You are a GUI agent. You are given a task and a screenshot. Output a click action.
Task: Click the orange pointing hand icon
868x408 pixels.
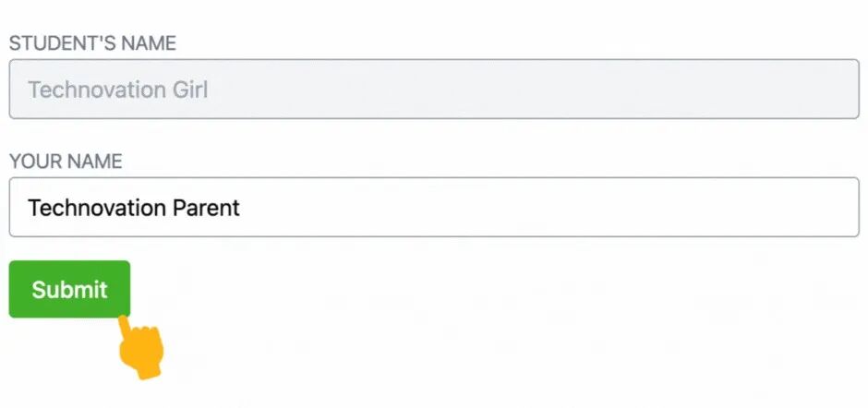pos(141,348)
